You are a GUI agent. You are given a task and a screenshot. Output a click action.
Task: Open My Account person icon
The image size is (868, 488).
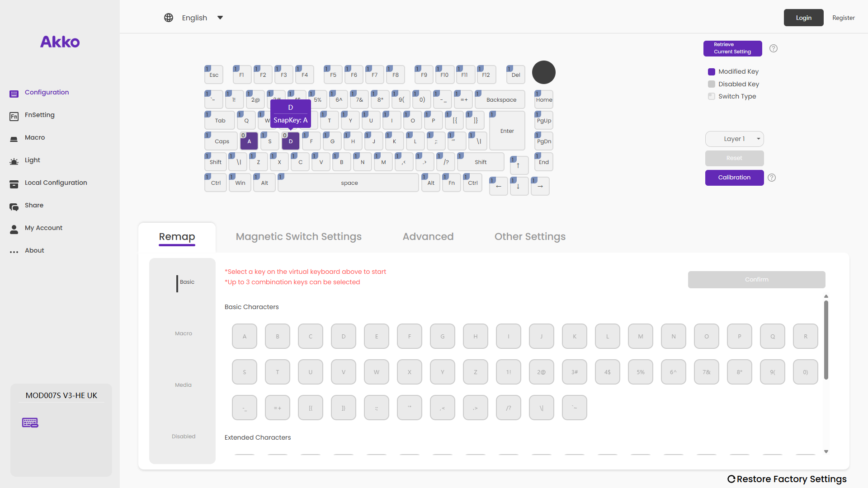coord(14,229)
